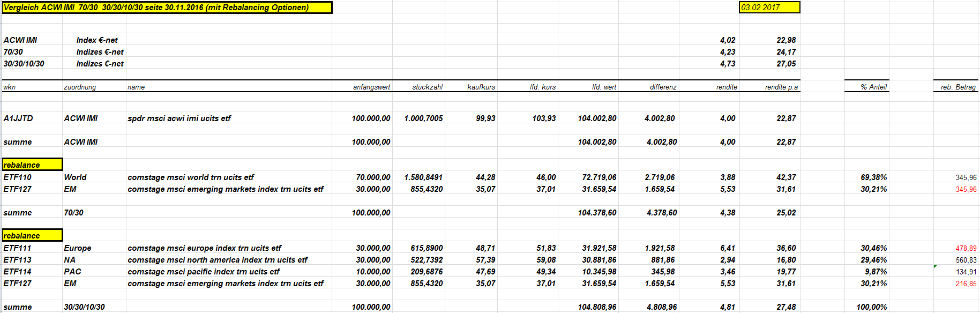Click the cell showing 4,23

[728, 52]
